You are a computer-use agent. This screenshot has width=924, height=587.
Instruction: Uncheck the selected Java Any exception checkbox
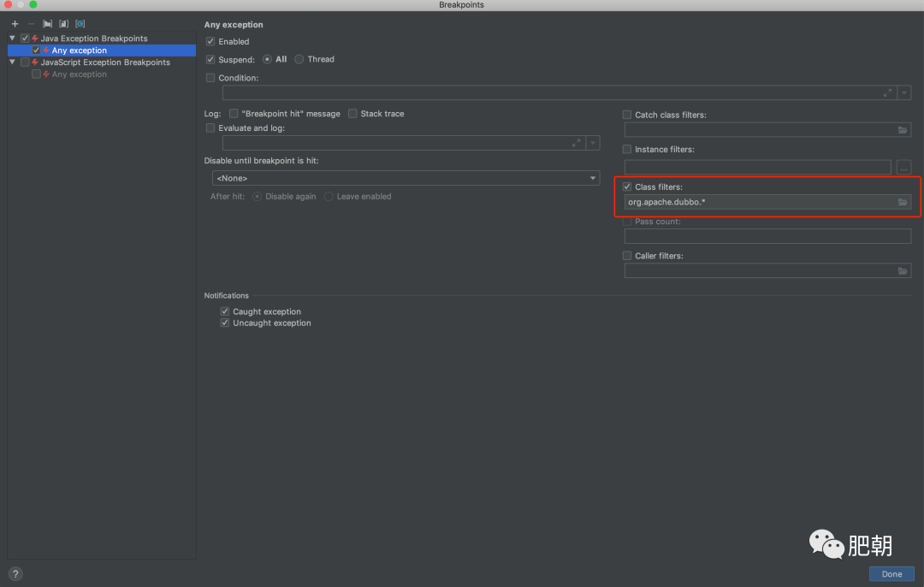click(x=37, y=50)
